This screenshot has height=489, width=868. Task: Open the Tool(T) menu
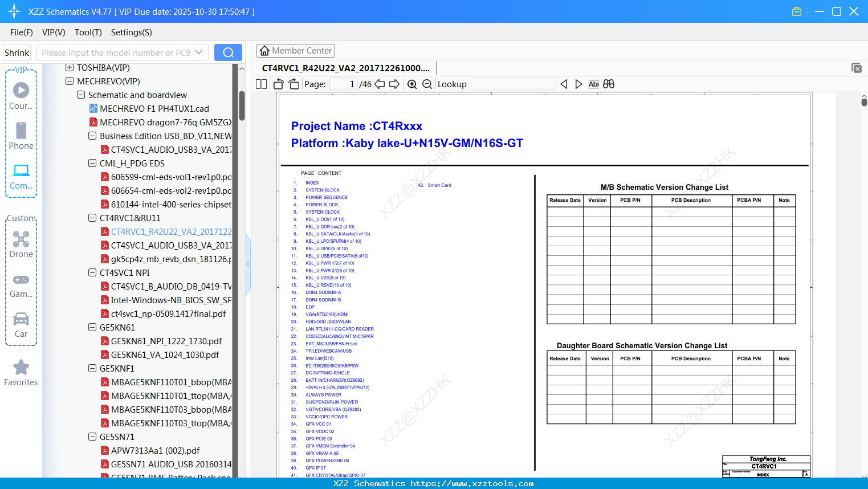(88, 32)
